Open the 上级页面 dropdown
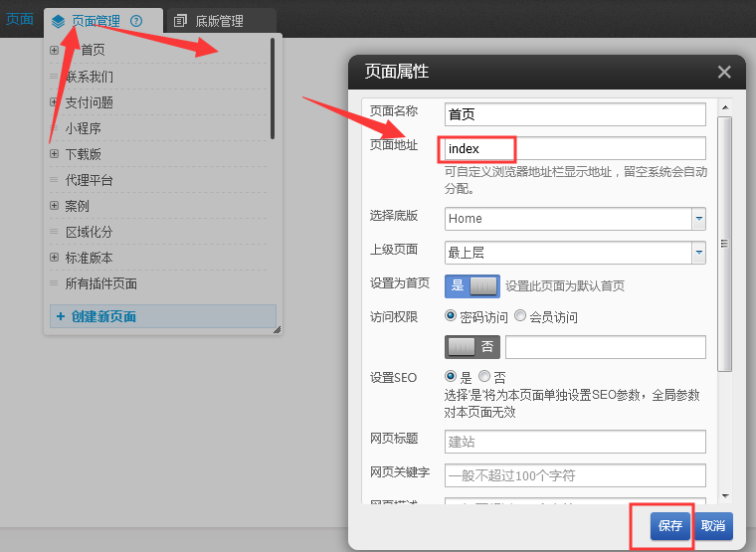The height and width of the screenshot is (552, 756). tap(698, 253)
